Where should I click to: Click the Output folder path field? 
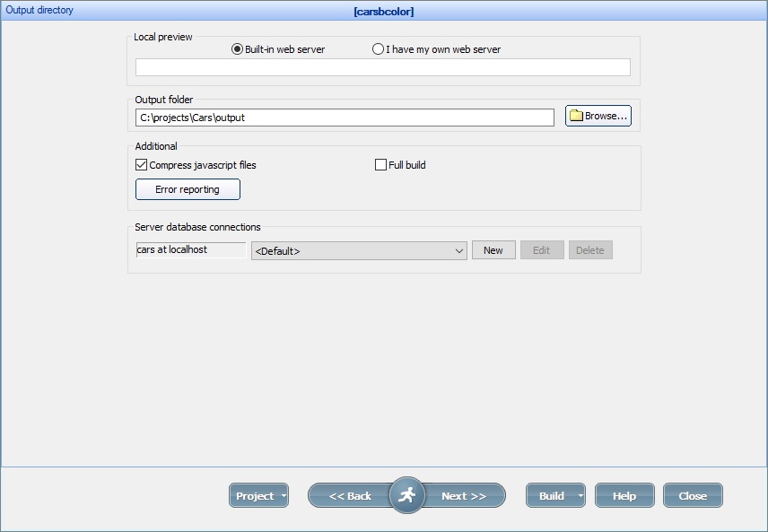pyautogui.click(x=345, y=118)
